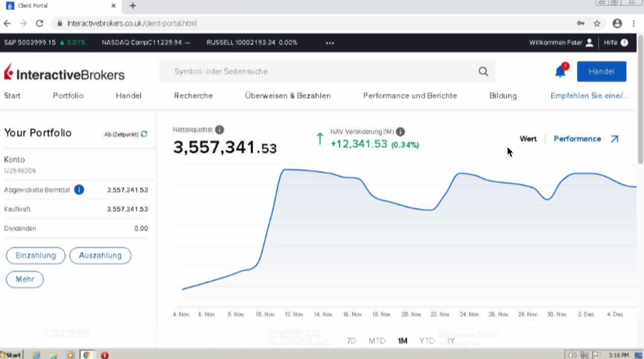Click Windows Start button
This screenshot has width=644, height=359.
pos(11,355)
